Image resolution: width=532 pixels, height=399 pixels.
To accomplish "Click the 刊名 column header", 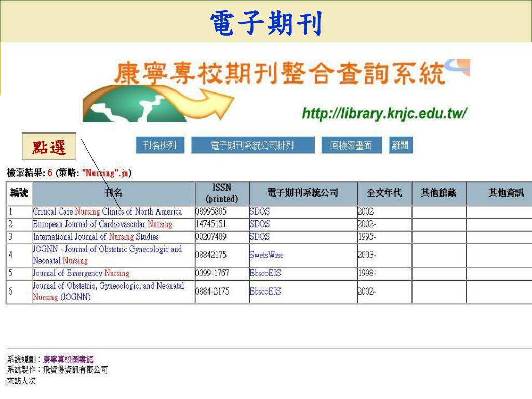I will click(x=114, y=193).
